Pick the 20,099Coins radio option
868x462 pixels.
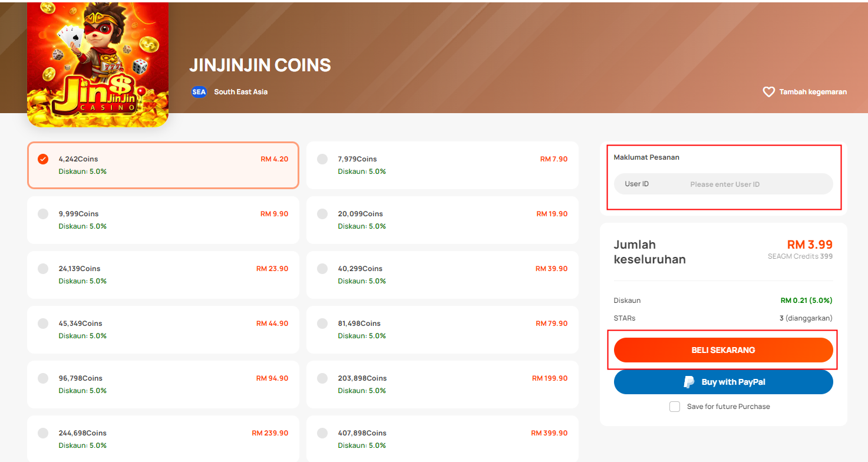[x=322, y=214]
